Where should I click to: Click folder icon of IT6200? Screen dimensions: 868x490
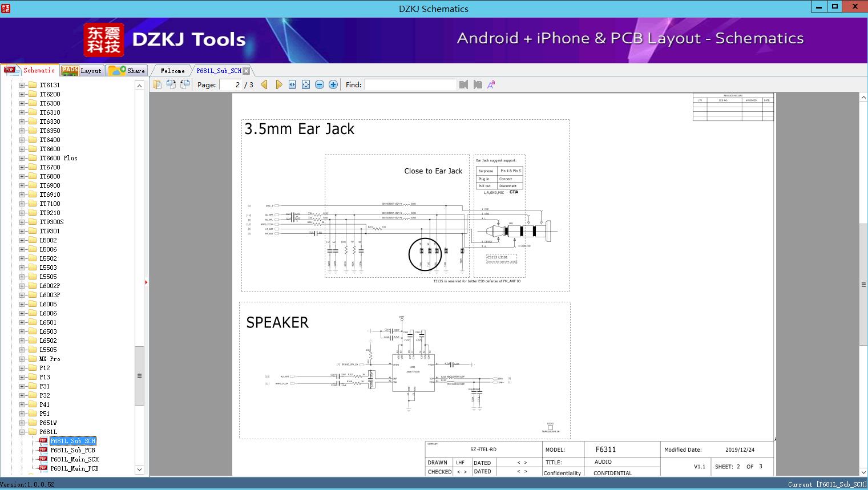[x=33, y=94]
